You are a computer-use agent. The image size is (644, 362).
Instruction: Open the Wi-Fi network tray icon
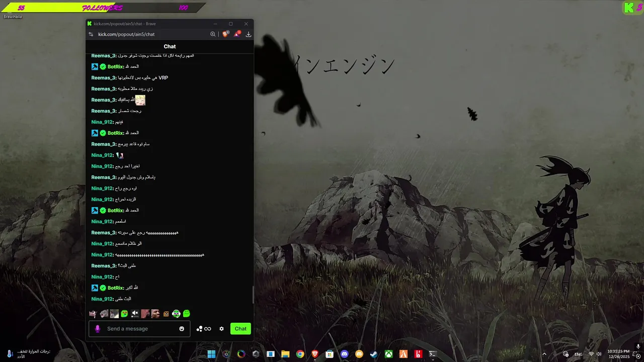[x=591, y=354]
